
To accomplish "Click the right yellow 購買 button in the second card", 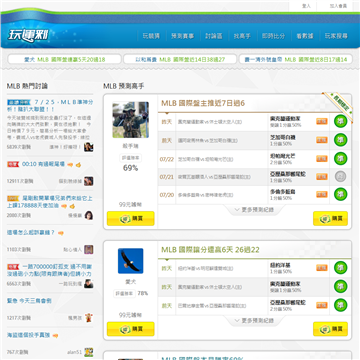I will tap(330, 329).
